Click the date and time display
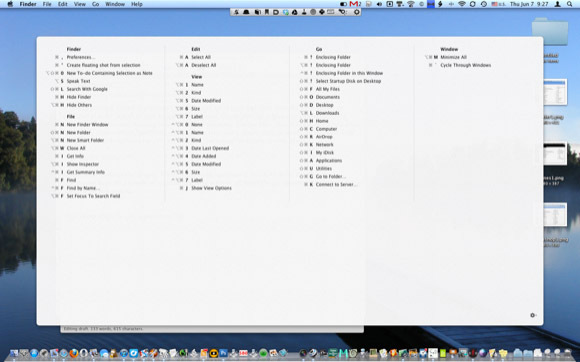The height and width of the screenshot is (362, 580). [x=529, y=4]
